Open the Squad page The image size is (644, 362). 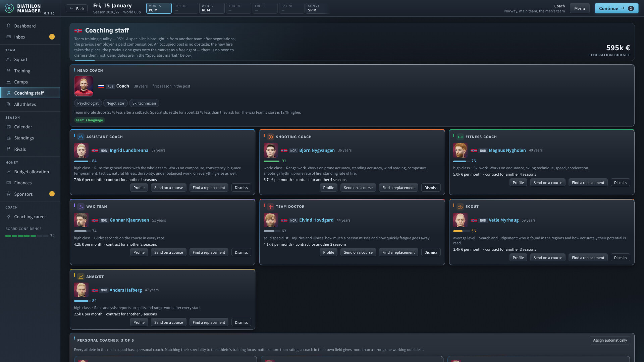pos(30,59)
